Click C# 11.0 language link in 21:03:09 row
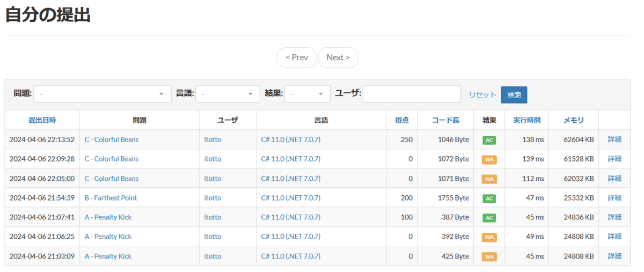Screen dimensions: 644x272 click(291, 256)
